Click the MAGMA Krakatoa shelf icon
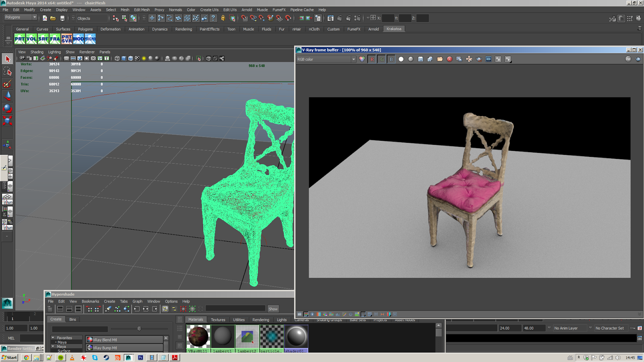Image resolution: width=644 pixels, height=362 pixels. tap(90, 39)
